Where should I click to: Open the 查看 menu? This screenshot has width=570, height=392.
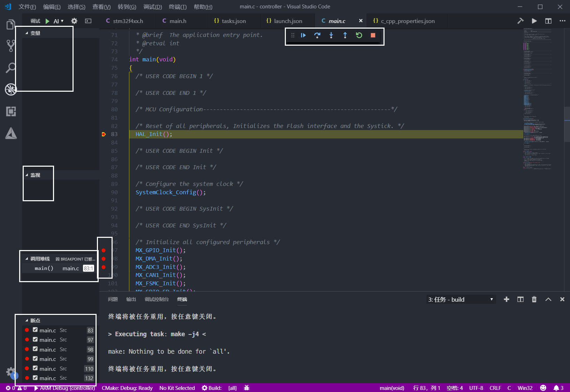click(x=101, y=7)
